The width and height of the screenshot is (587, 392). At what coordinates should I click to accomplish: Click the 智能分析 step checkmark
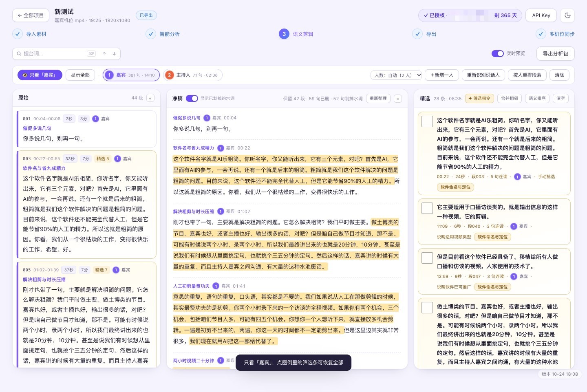click(x=151, y=34)
